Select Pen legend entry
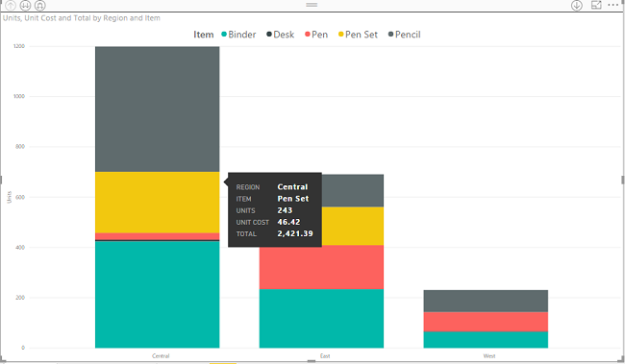Viewport: 625px width, 364px height. [x=316, y=35]
